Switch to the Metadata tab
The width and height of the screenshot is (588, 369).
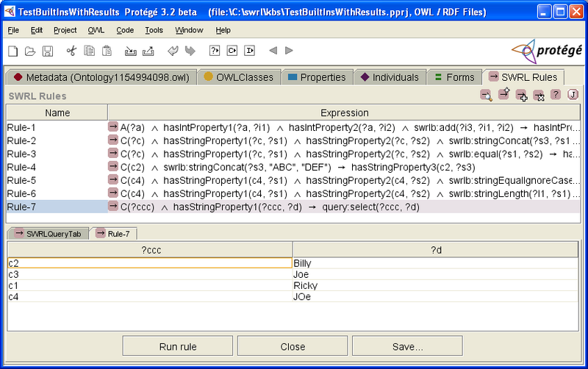tap(101, 77)
